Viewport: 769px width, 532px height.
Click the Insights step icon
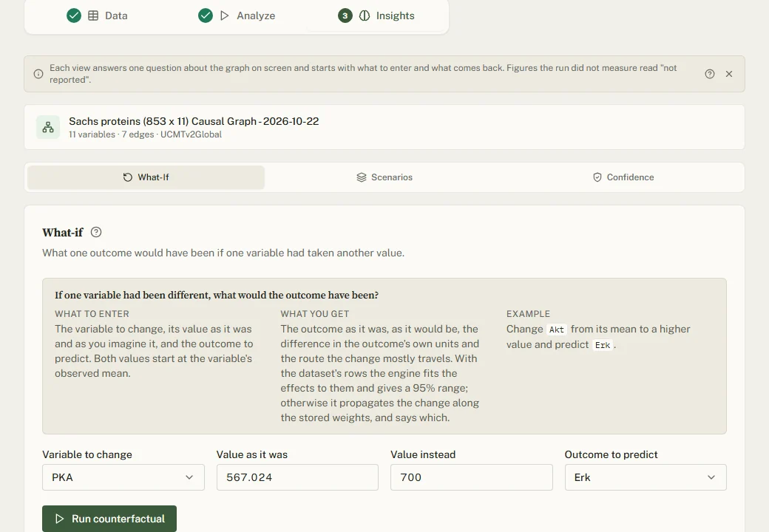[x=365, y=16]
